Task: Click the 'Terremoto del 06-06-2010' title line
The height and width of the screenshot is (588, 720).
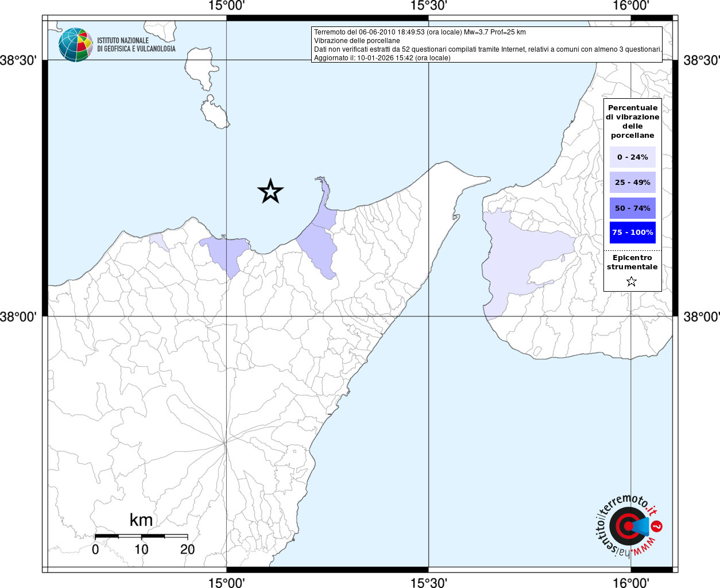Action: [x=420, y=32]
